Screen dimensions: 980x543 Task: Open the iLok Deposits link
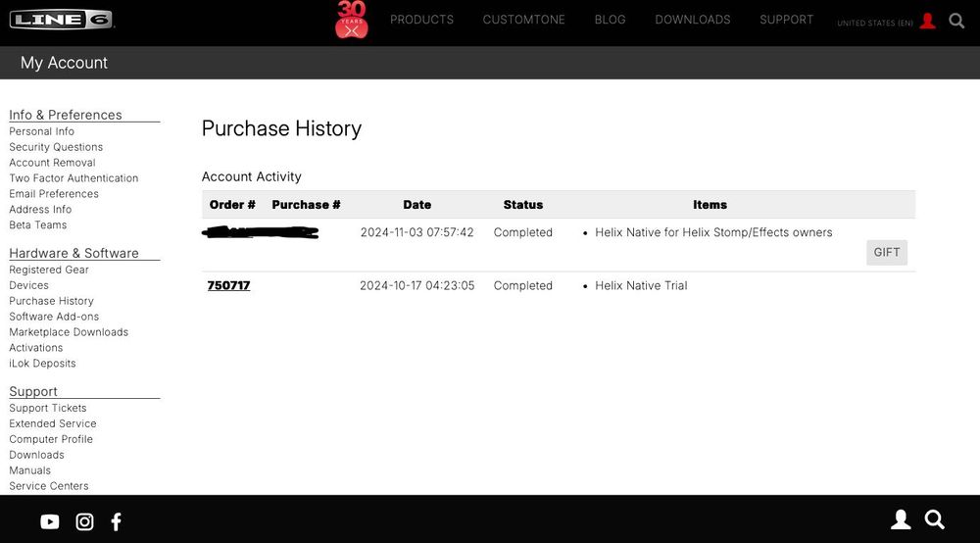click(x=42, y=363)
